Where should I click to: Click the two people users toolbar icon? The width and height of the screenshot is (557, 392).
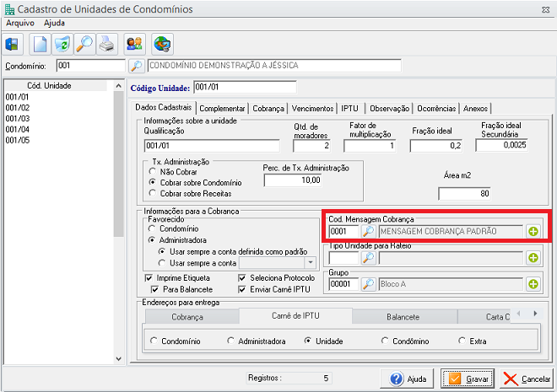click(135, 45)
